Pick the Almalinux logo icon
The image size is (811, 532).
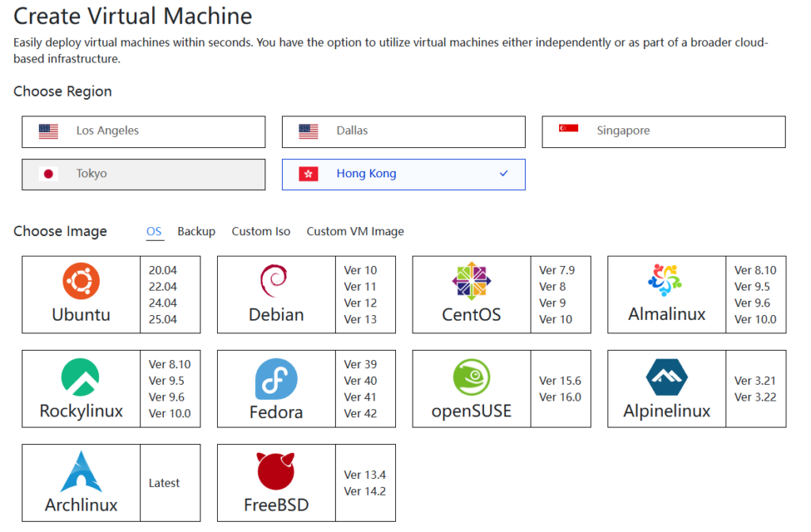[x=666, y=281]
